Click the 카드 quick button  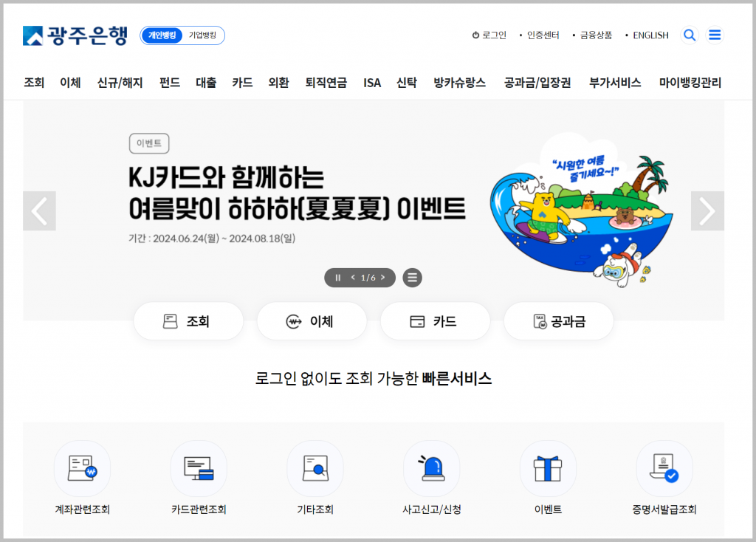(436, 321)
